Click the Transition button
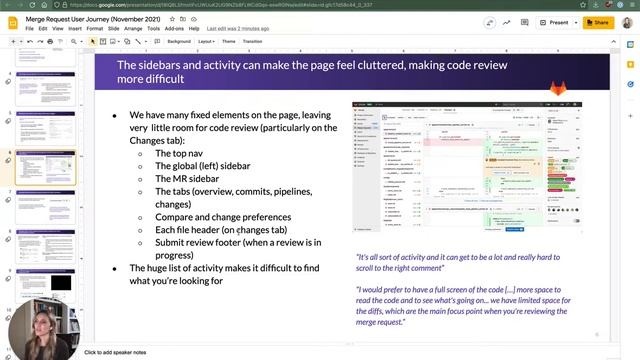Image resolution: width=640 pixels, height=360 pixels. (x=252, y=42)
